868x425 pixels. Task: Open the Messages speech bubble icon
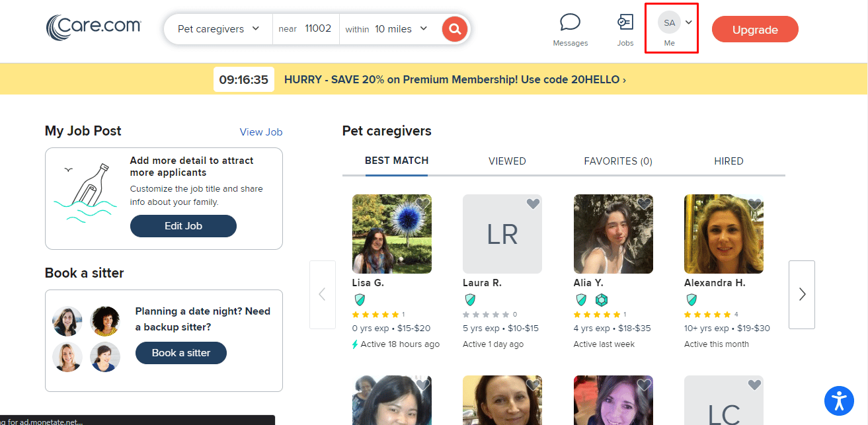570,22
